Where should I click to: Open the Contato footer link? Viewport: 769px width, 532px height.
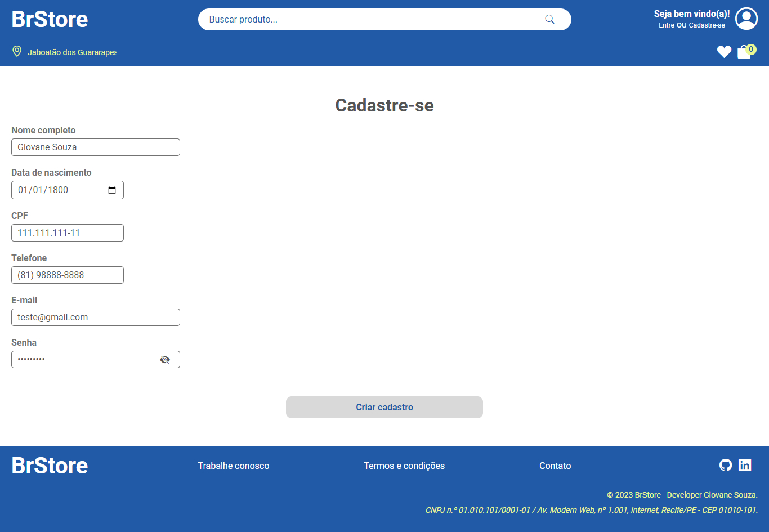555,466
